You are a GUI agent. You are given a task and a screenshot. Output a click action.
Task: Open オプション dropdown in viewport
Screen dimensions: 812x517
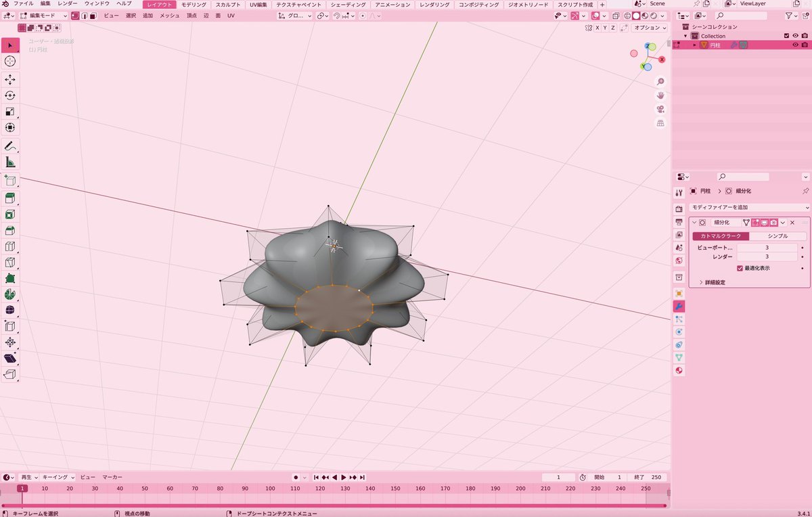coord(649,28)
